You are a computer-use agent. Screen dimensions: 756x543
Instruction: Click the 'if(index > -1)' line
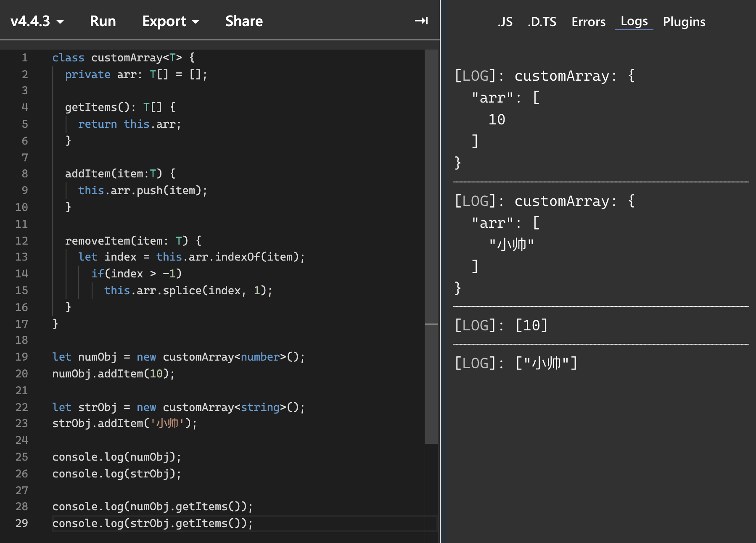tap(137, 274)
